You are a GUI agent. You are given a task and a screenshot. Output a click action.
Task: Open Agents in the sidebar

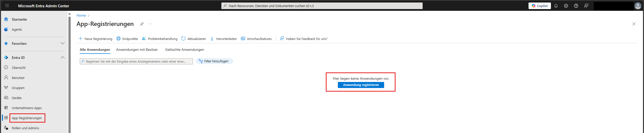[17, 29]
